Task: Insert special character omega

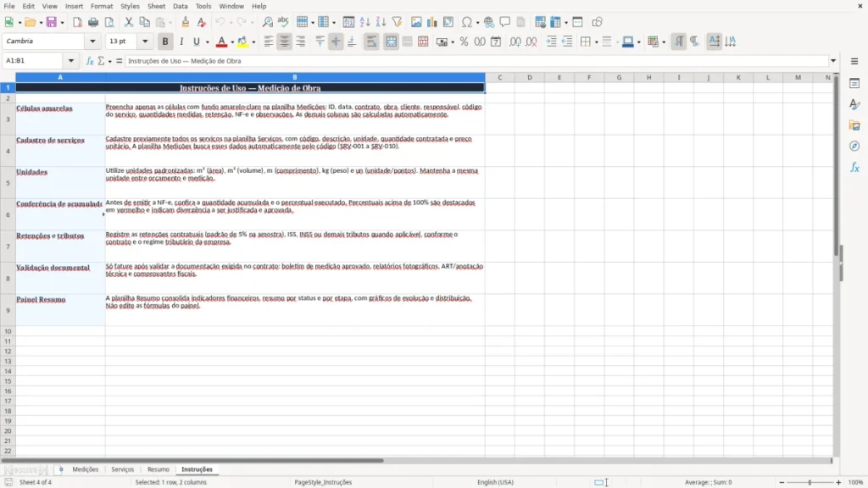Action: tap(467, 22)
